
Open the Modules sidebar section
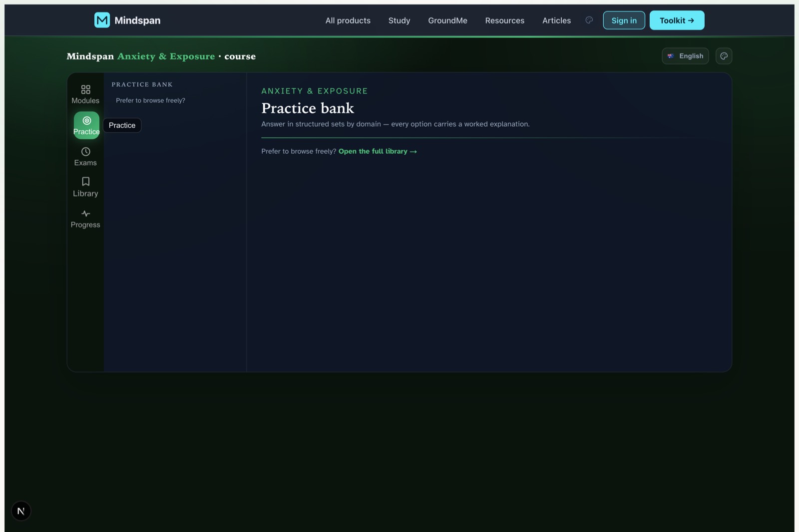click(x=85, y=94)
